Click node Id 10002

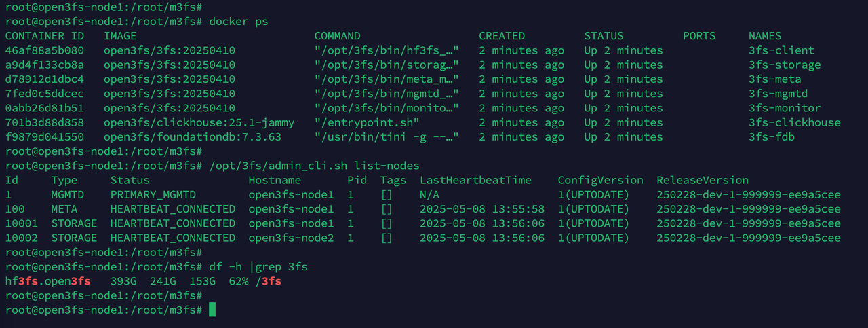click(22, 238)
